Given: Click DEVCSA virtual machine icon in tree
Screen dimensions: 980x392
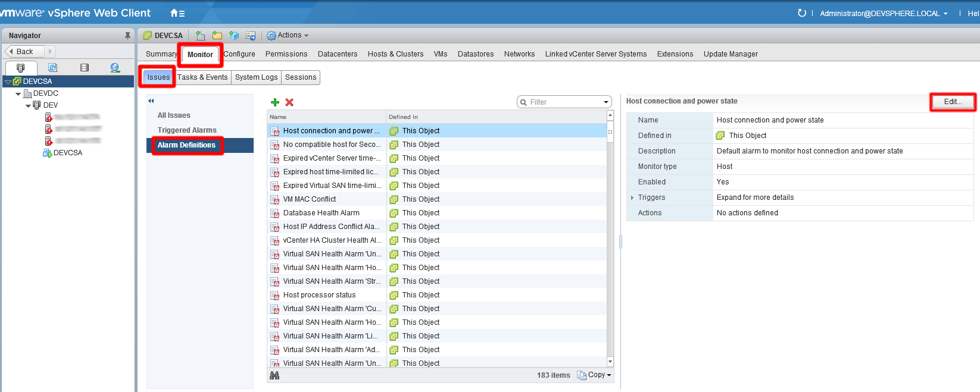Looking at the screenshot, I should click(47, 153).
